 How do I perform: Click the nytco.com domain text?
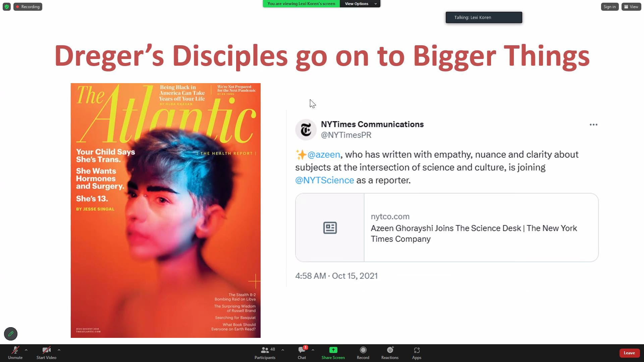pyautogui.click(x=390, y=217)
